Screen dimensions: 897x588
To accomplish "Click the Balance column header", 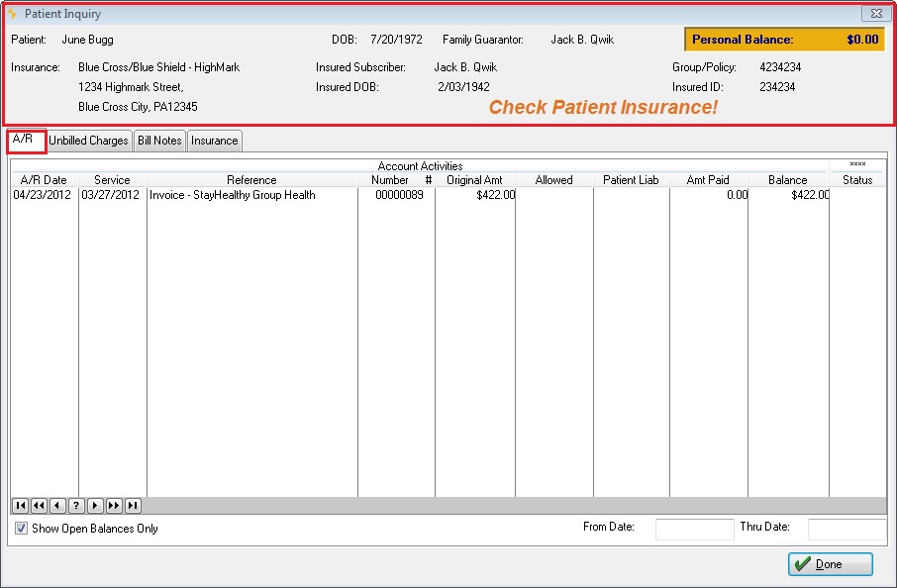I will pyautogui.click(x=788, y=179).
